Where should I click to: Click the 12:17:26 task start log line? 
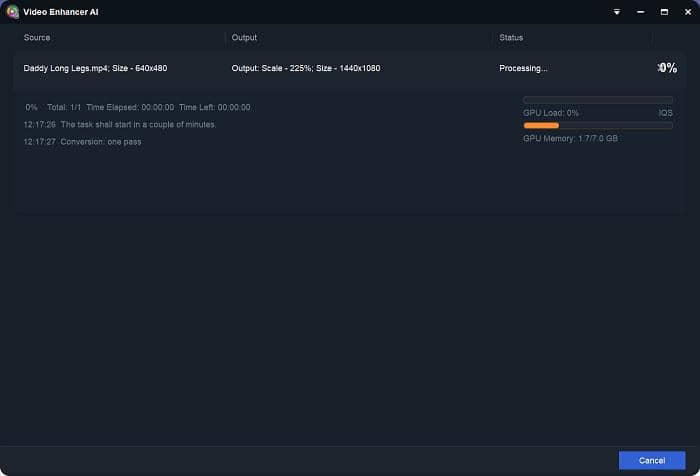pyautogui.click(x=120, y=124)
